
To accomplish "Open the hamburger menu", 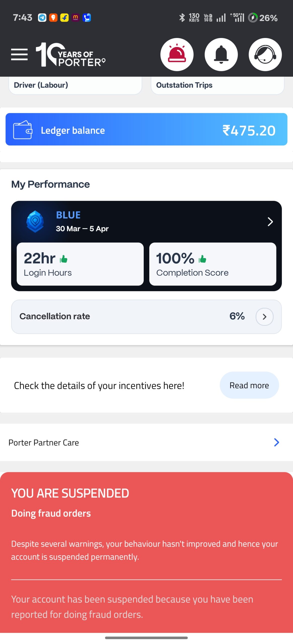I will pyautogui.click(x=19, y=55).
